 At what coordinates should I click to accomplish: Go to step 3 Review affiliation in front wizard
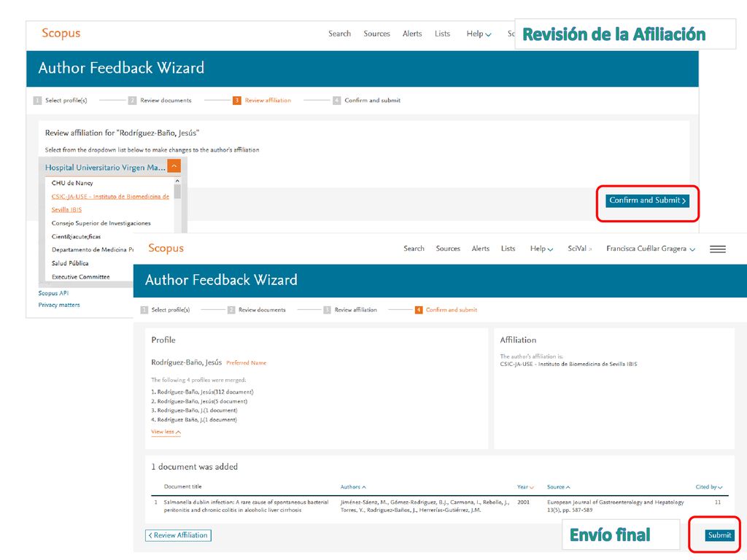pyautogui.click(x=350, y=310)
